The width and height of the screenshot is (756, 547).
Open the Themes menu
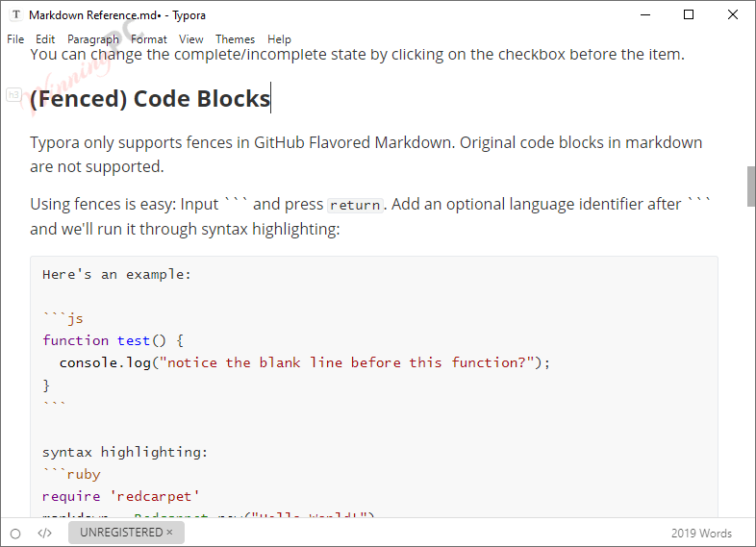[236, 39]
